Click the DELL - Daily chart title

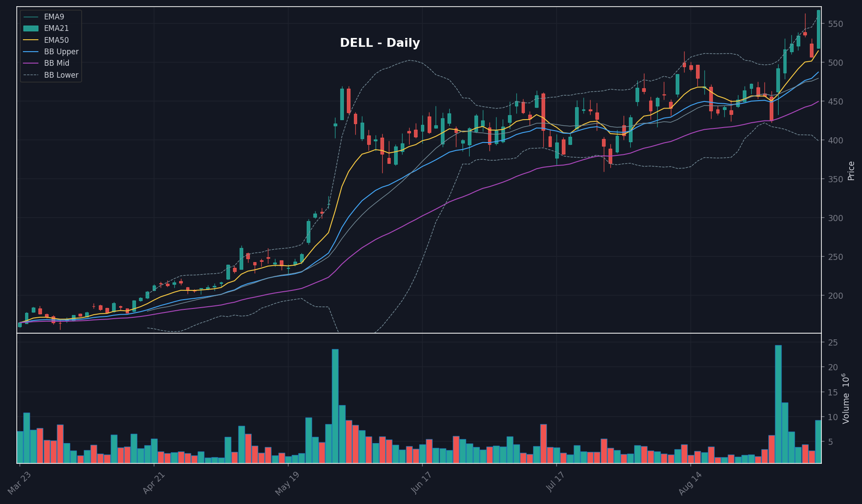[x=380, y=43]
